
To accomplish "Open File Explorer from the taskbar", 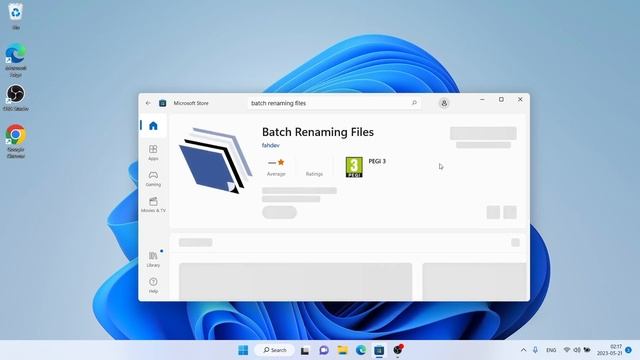I will click(342, 350).
